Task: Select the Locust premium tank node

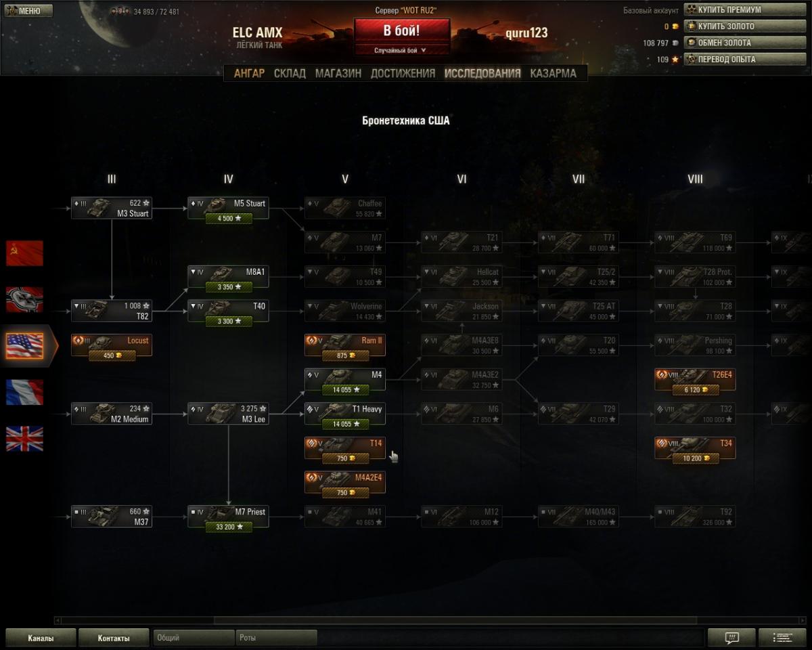Action: click(112, 345)
